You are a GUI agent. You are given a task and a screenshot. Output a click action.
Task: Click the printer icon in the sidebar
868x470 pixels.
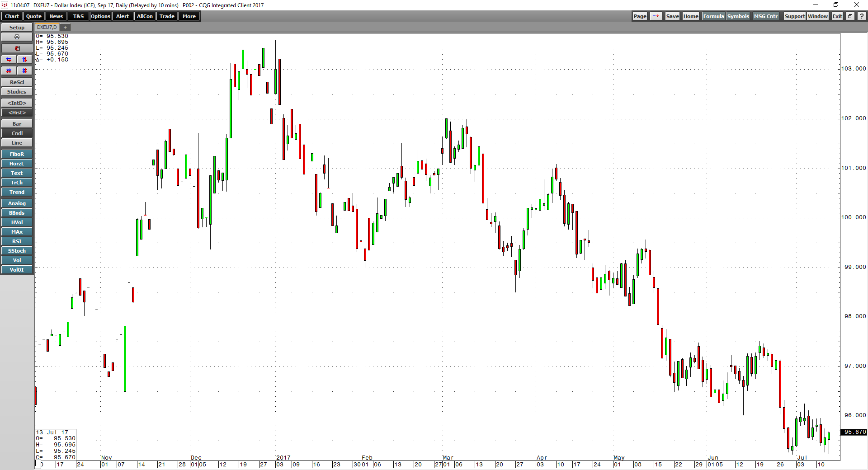17,37
